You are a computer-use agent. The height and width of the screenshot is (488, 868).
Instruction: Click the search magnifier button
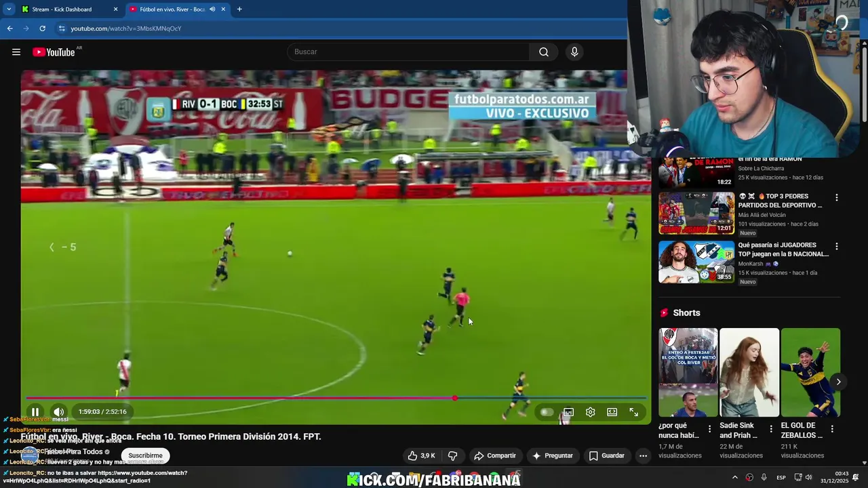pos(544,52)
